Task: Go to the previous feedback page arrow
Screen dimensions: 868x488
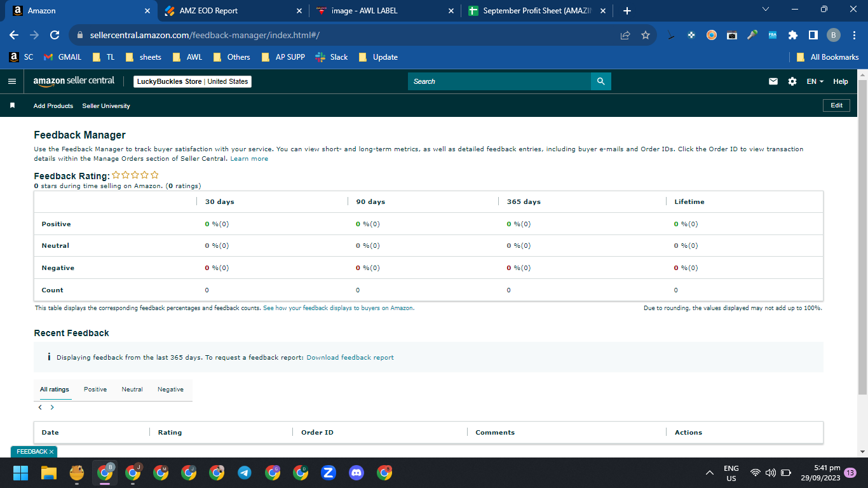Action: click(x=40, y=407)
